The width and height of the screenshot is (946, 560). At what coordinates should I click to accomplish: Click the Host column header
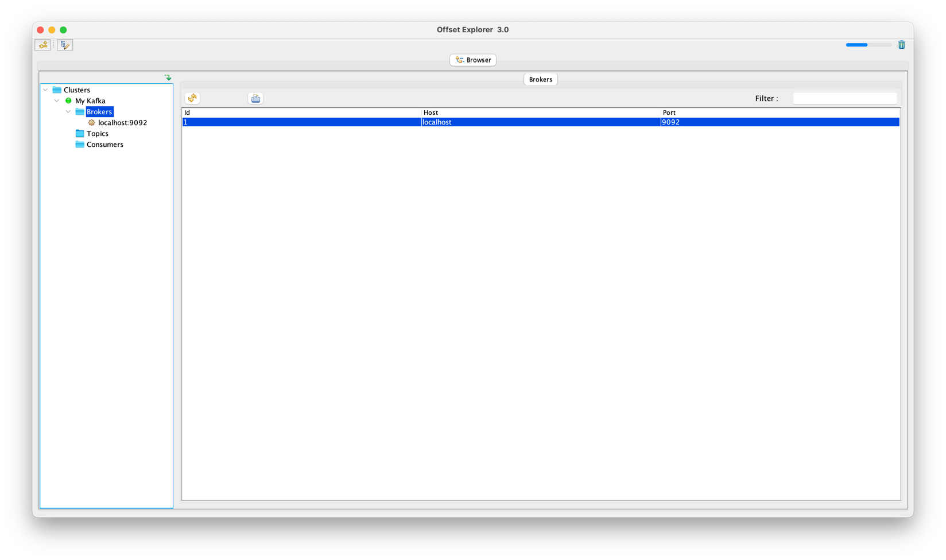click(431, 113)
